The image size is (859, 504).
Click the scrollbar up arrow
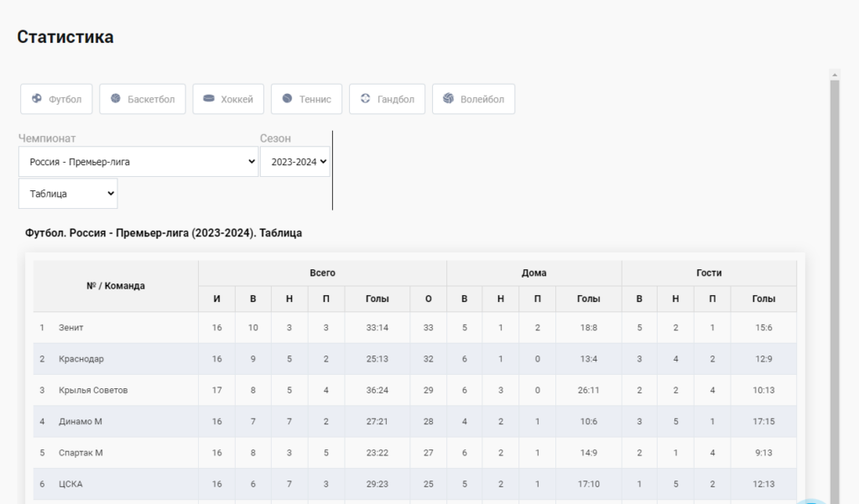pyautogui.click(x=835, y=74)
